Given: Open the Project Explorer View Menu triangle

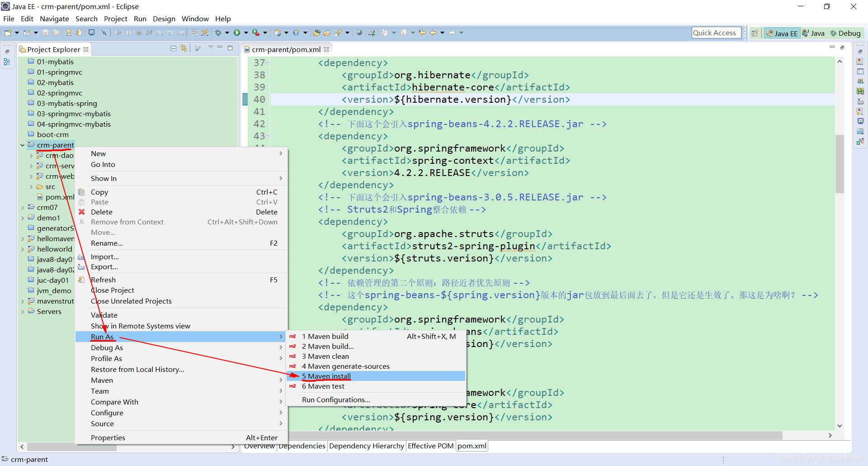Looking at the screenshot, I should (x=210, y=48).
